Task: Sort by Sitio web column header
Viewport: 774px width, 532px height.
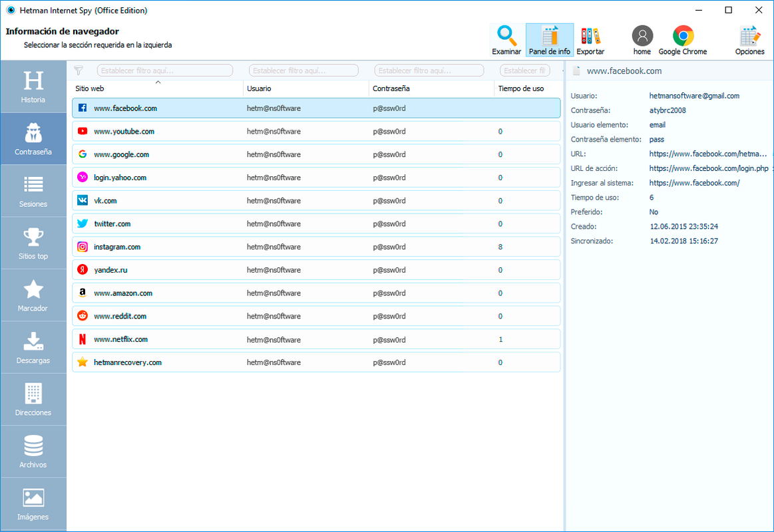Action: 158,88
